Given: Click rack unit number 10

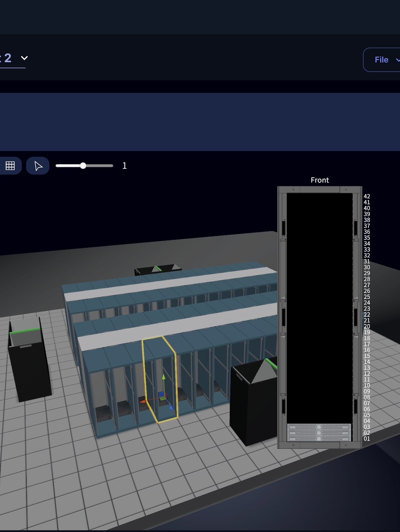Looking at the screenshot, I should [x=367, y=386].
